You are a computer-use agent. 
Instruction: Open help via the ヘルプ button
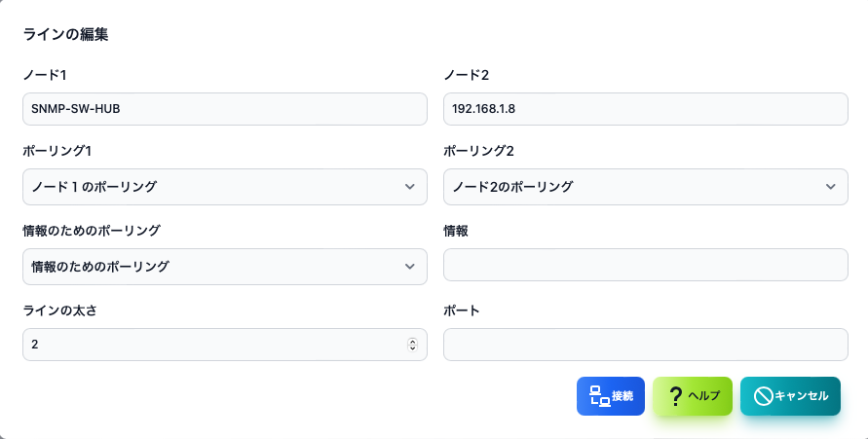point(693,396)
